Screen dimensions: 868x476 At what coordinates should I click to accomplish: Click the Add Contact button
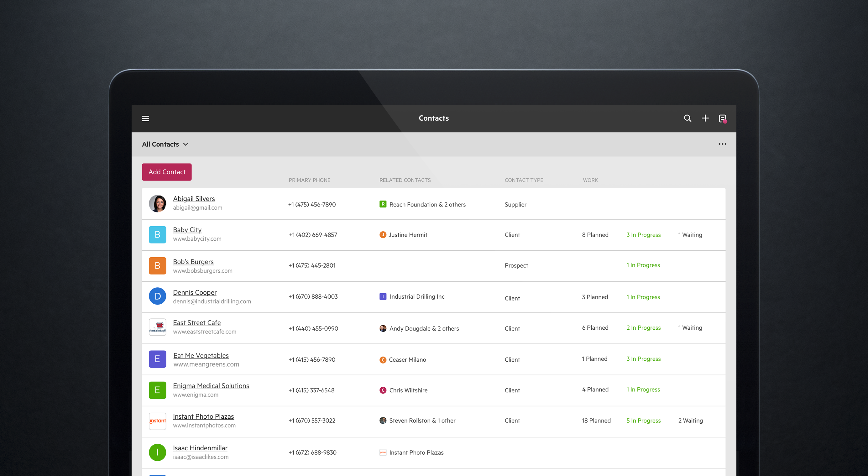coord(166,172)
